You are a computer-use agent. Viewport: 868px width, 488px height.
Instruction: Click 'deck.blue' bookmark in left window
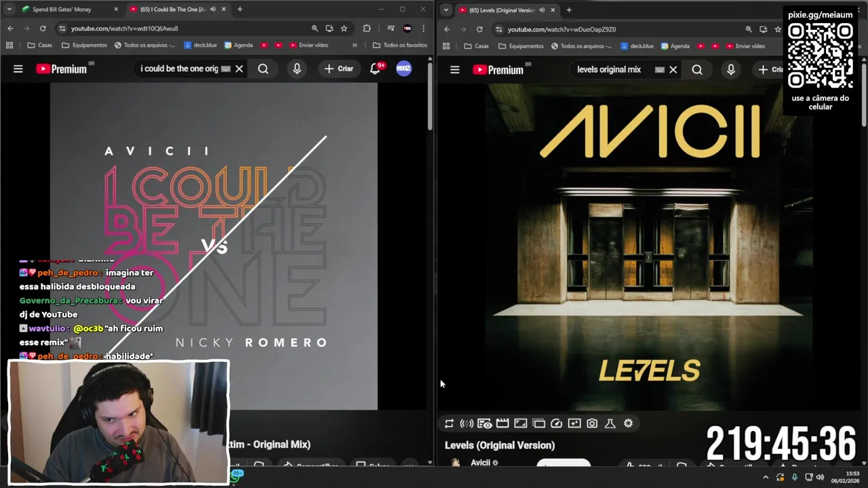[200, 45]
